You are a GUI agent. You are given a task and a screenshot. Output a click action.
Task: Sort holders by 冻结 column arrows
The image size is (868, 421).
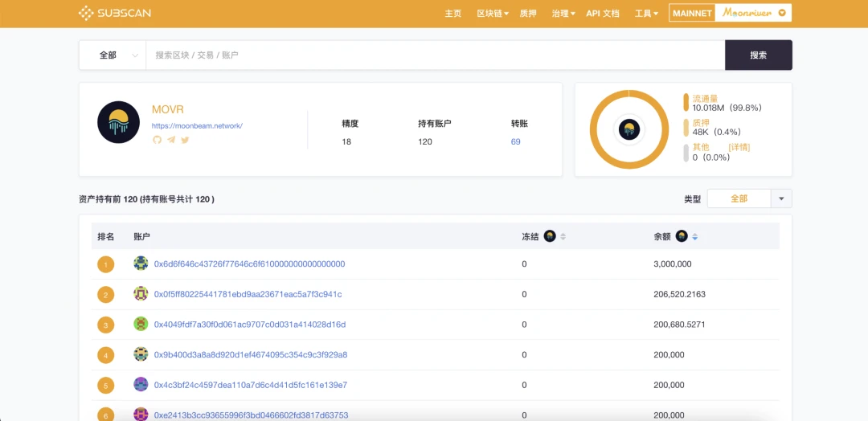(x=563, y=236)
